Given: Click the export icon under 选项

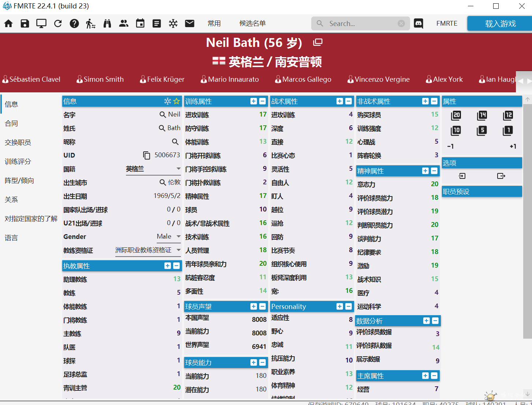Looking at the screenshot, I should 501,176.
